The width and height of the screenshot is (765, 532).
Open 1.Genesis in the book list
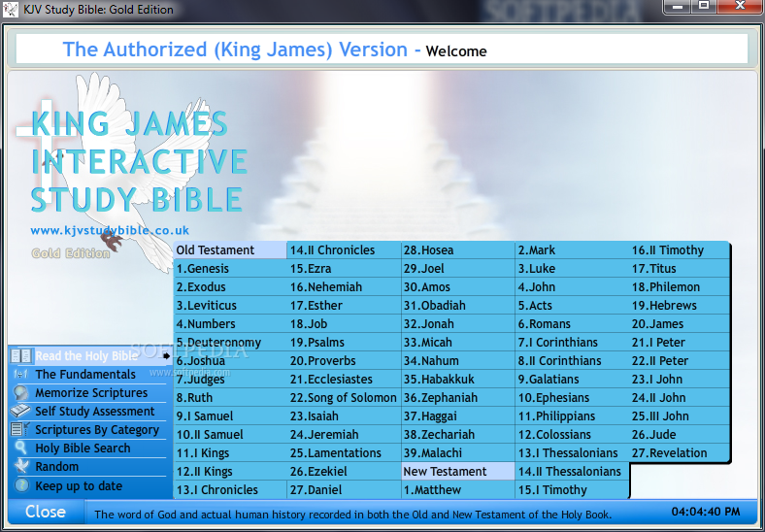point(230,269)
